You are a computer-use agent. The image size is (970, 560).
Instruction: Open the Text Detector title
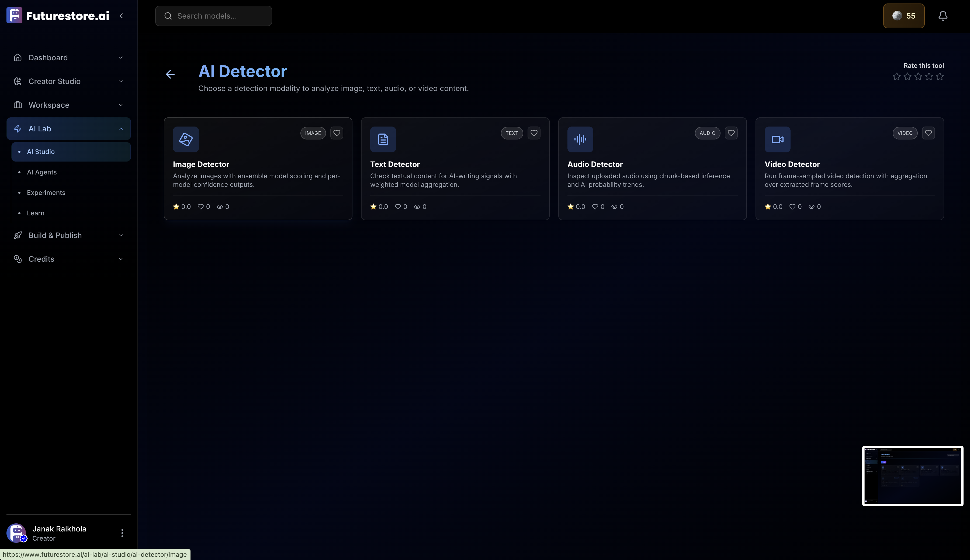[395, 164]
